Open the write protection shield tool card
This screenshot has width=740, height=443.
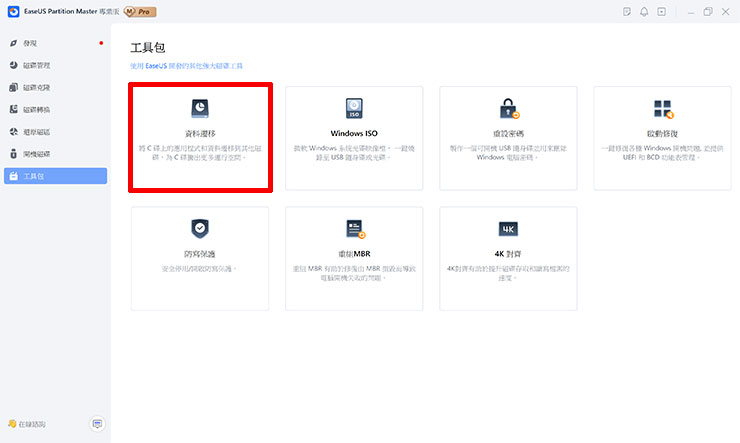coord(200,259)
